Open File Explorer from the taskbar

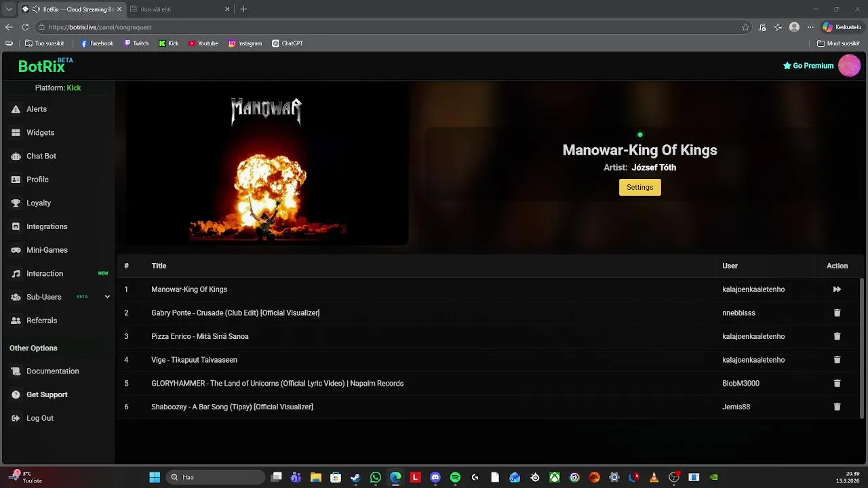click(315, 477)
